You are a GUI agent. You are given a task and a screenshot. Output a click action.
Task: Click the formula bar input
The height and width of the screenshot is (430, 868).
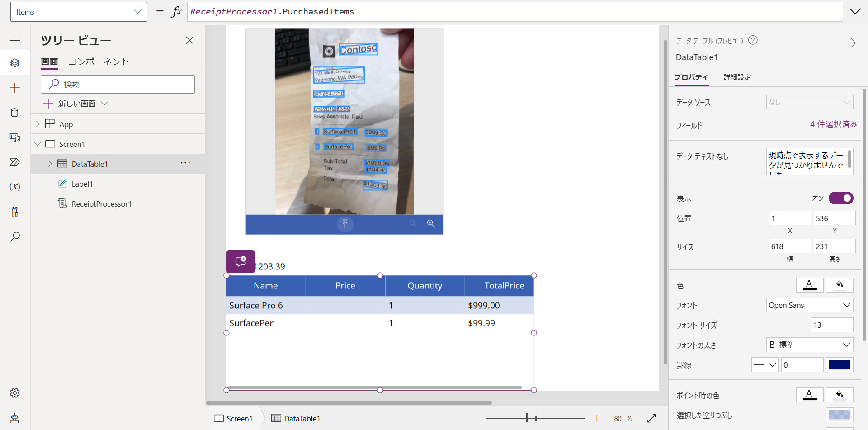tap(515, 12)
